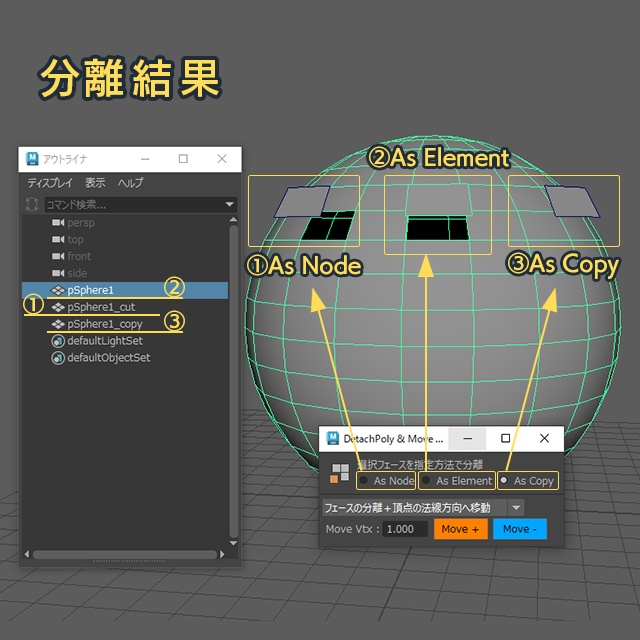
Task: Click the Maya logo in Outliner title bar
Action: [32, 159]
